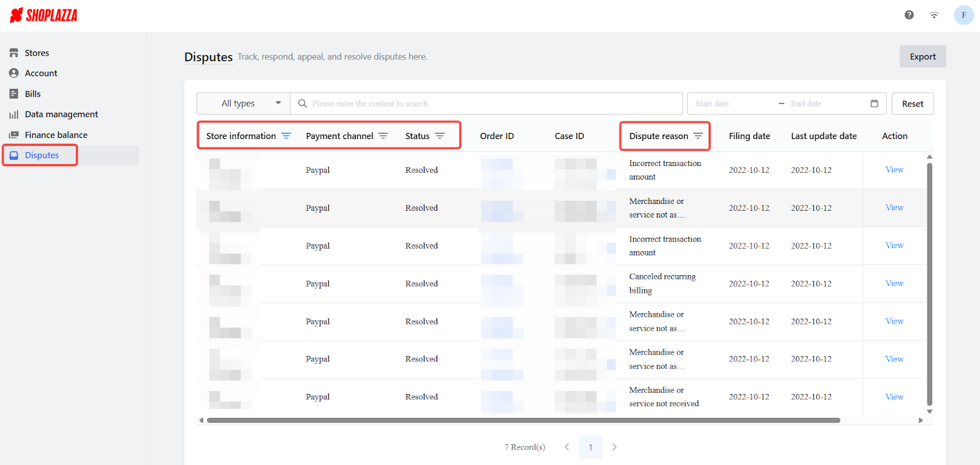Click the scroll right arrow below table
The width and height of the screenshot is (980, 465).
(921, 420)
